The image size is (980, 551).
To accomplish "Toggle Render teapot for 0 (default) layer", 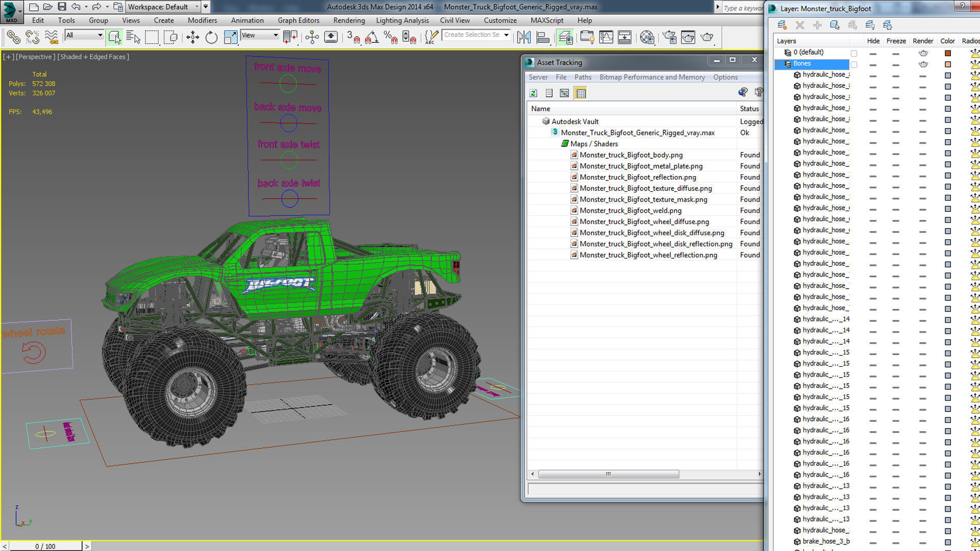I will [x=923, y=53].
